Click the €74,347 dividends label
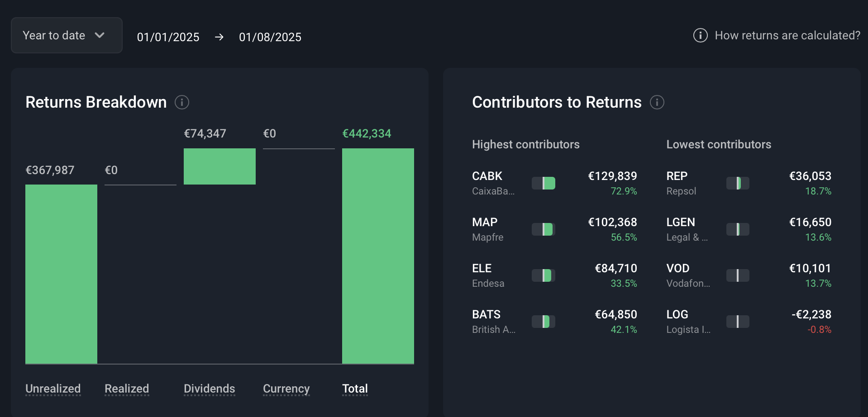 (x=205, y=133)
